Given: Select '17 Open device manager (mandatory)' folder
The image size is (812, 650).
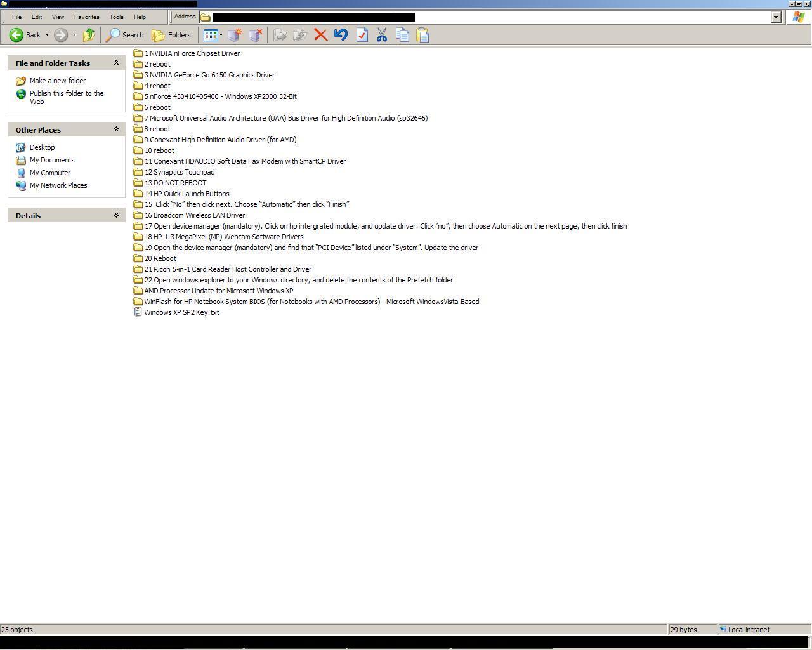Looking at the screenshot, I should coord(380,226).
